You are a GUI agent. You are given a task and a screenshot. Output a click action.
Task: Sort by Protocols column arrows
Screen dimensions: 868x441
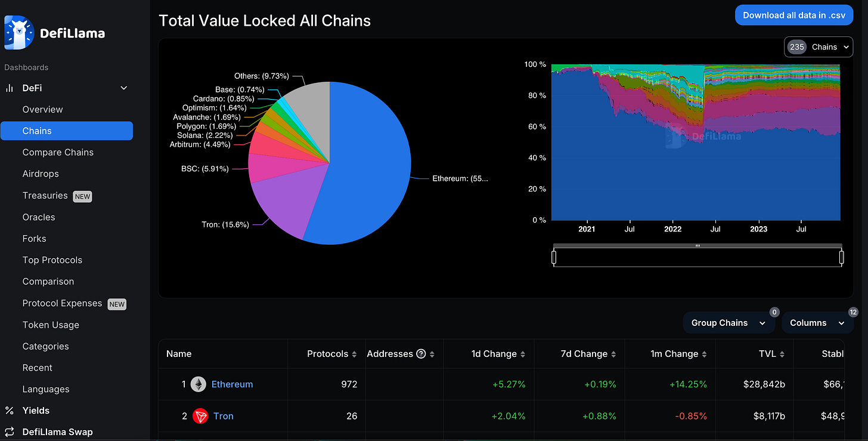pos(354,354)
